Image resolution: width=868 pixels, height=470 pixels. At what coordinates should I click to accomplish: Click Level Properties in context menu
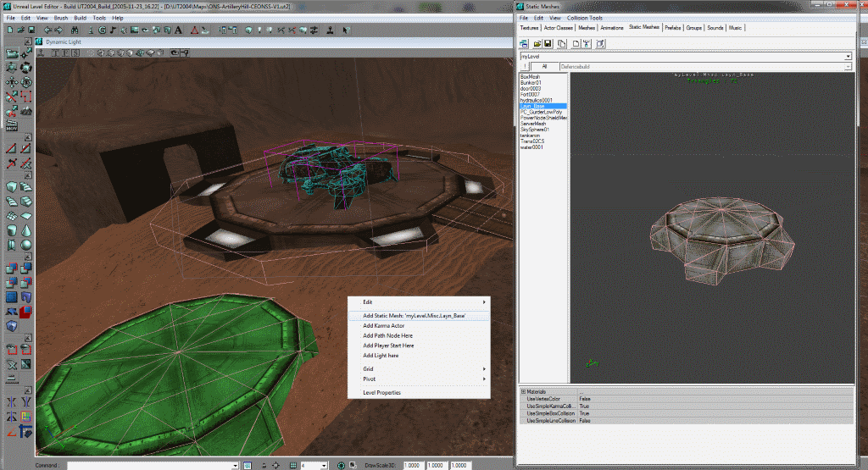click(x=381, y=393)
